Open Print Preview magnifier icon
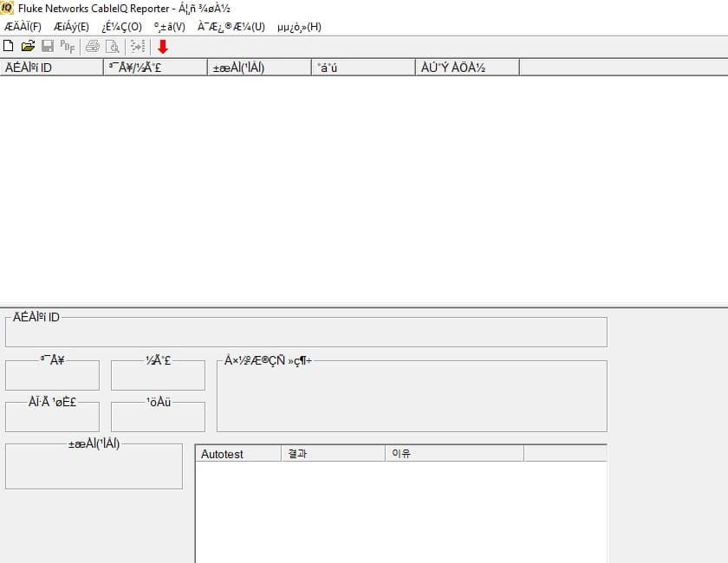 click(x=113, y=46)
